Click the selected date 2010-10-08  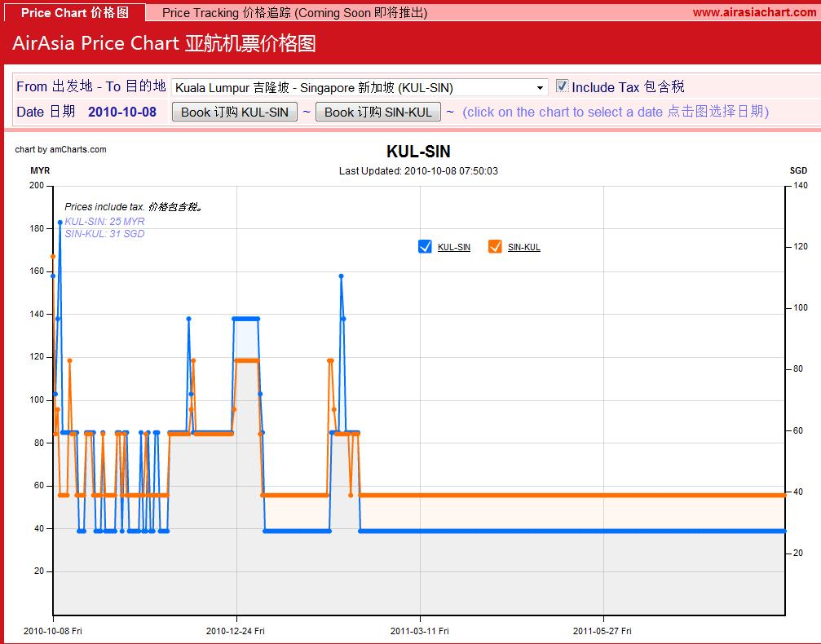click(122, 112)
